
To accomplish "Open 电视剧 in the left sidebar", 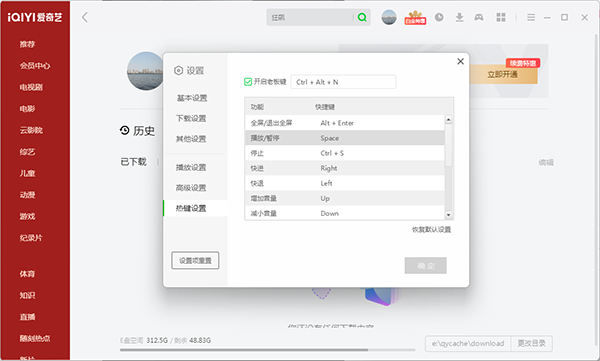I will pyautogui.click(x=31, y=87).
